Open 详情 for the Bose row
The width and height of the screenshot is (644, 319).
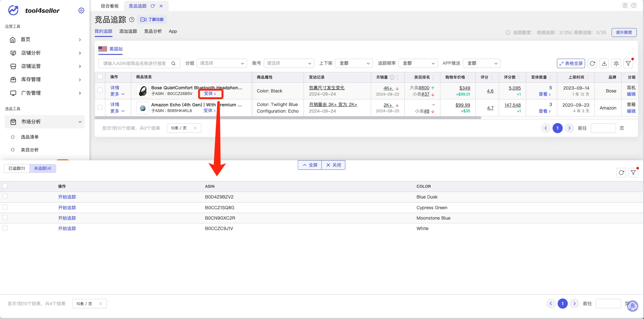(x=115, y=88)
